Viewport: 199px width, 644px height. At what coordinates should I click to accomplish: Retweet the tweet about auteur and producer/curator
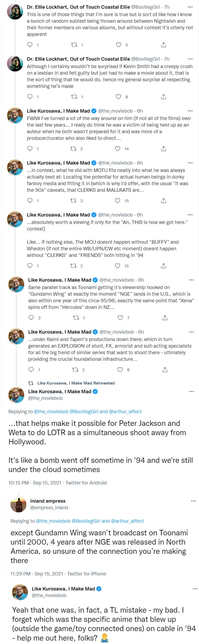pyautogui.click(x=73, y=149)
